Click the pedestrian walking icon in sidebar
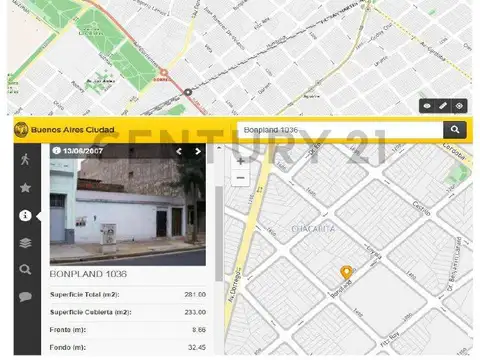 pyautogui.click(x=25, y=159)
